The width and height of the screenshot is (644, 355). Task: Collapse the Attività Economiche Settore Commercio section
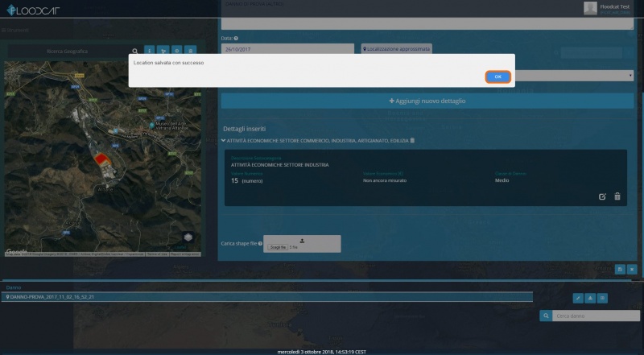225,141
